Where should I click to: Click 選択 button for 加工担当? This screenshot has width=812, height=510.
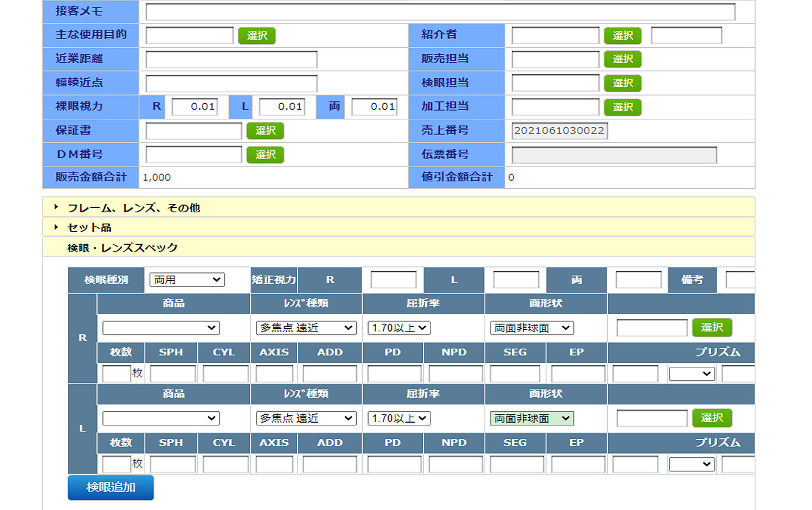pos(622,107)
